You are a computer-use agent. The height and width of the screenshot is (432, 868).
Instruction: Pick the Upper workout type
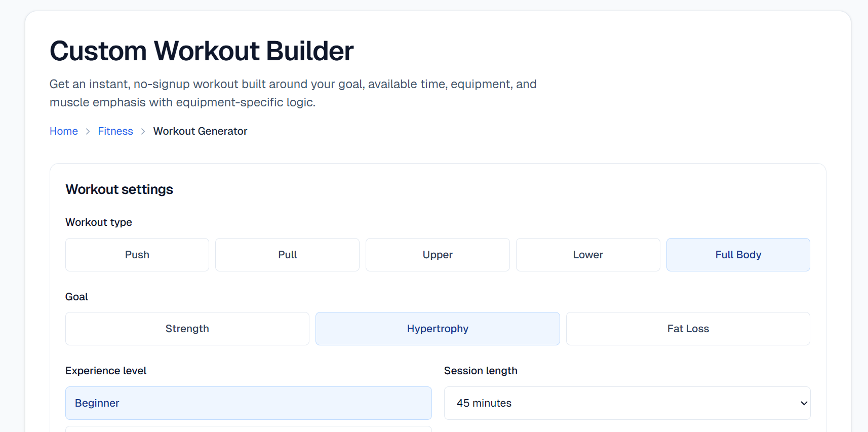click(438, 255)
